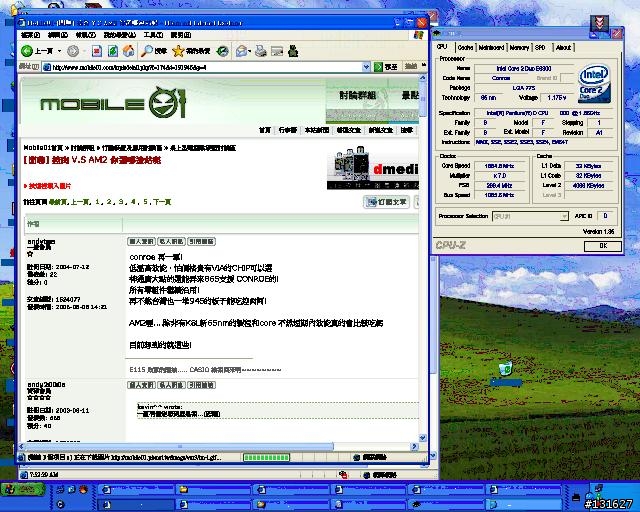640x512 pixels.
Task: Open Favorites star in IE toolbar
Action: pyautogui.click(x=178, y=51)
